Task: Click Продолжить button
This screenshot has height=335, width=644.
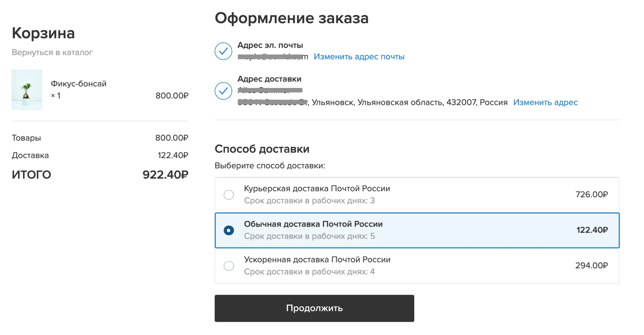Action: [314, 308]
